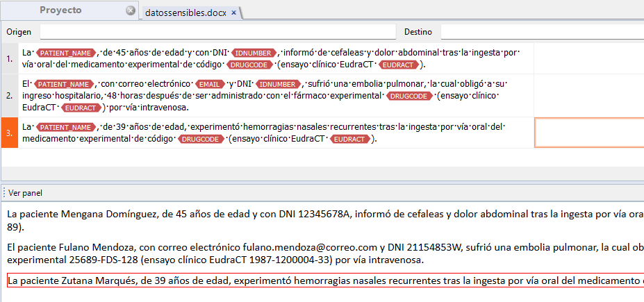Viewport: 644px width, 302px height.
Task: Close the datossensibles.docx tab
Action: pyautogui.click(x=233, y=12)
